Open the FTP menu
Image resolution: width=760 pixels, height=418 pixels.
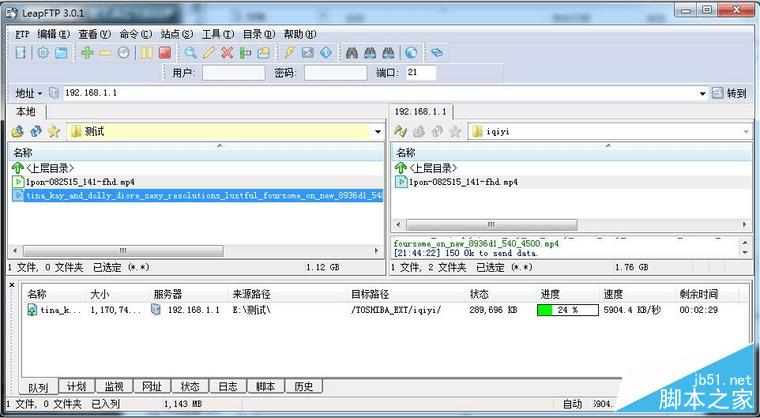22,34
